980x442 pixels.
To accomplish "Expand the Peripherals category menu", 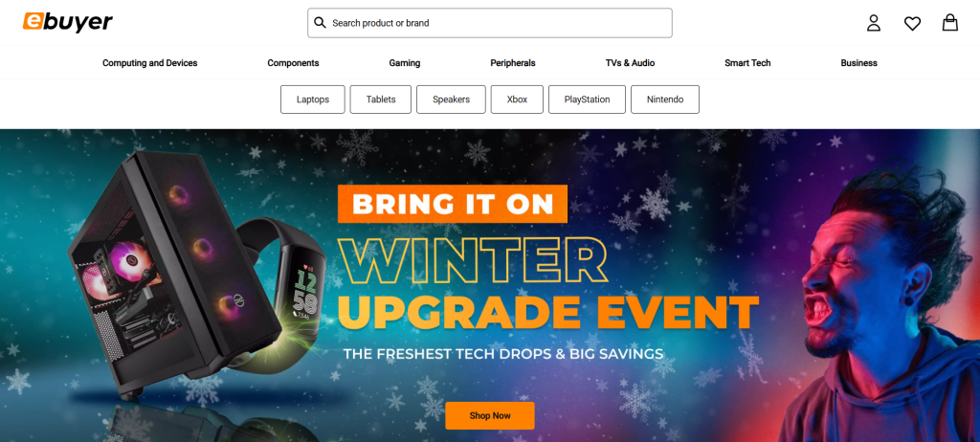I will tap(513, 63).
